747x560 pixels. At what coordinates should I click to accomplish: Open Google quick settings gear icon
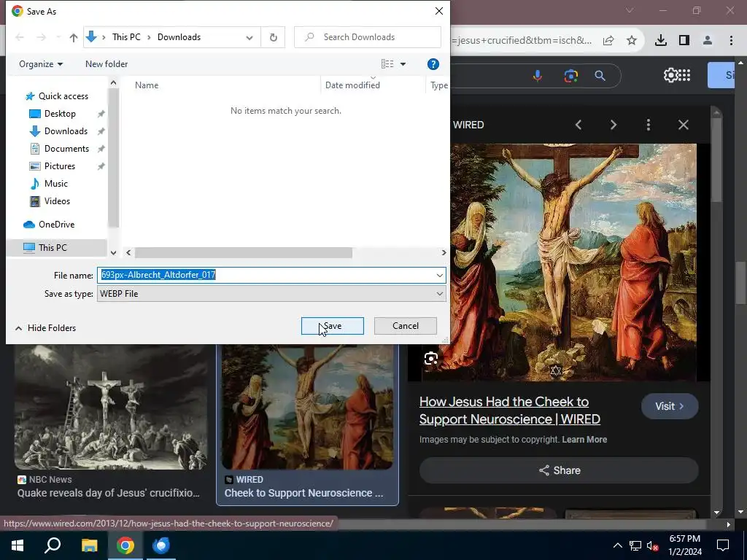670,75
